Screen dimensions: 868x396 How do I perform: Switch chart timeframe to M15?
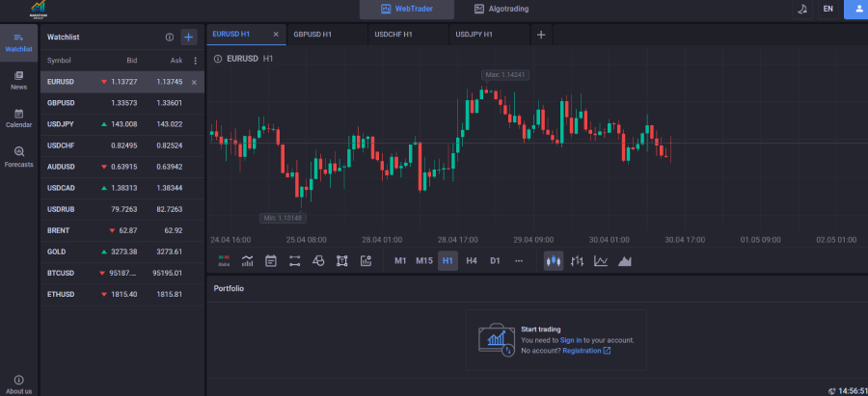pyautogui.click(x=424, y=260)
